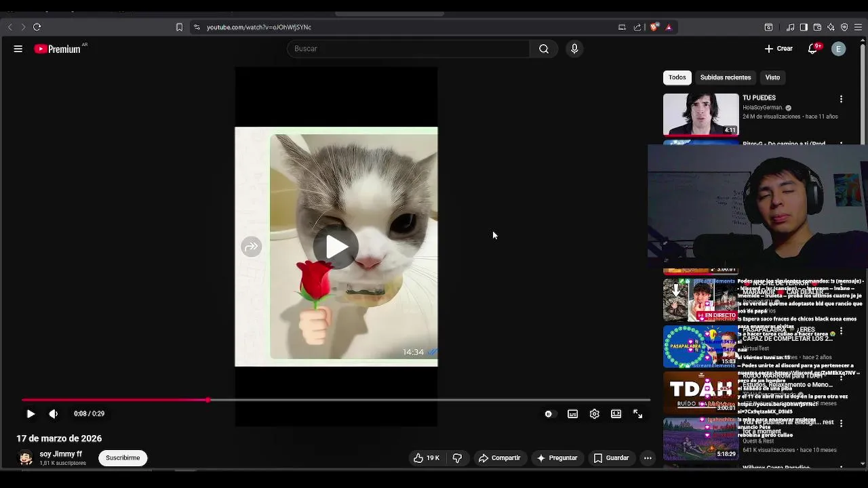
Task: Open the HolaSoyGerman channel link
Action: pos(763,108)
